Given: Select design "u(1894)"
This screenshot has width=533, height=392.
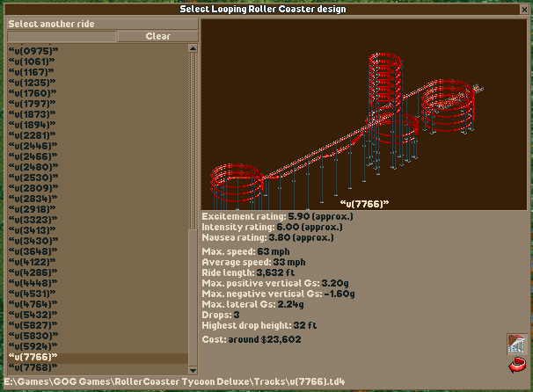Looking at the screenshot, I should pyautogui.click(x=98, y=125).
